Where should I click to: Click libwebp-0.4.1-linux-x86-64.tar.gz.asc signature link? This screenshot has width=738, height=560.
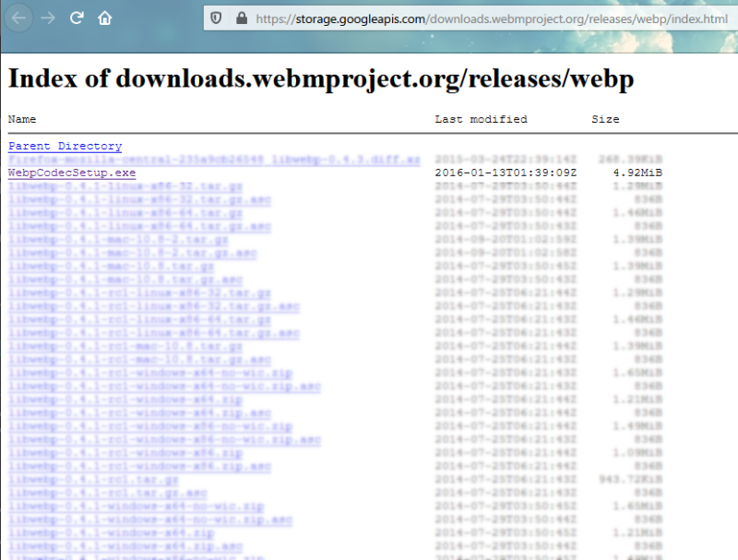point(139,226)
